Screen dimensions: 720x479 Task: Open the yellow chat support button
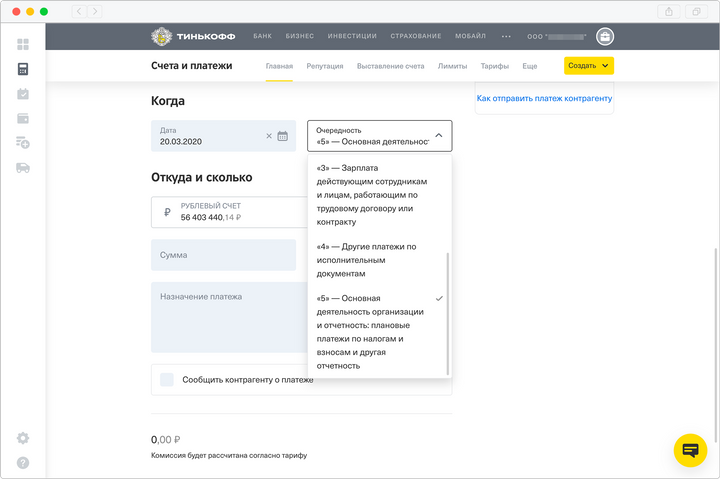point(690,451)
